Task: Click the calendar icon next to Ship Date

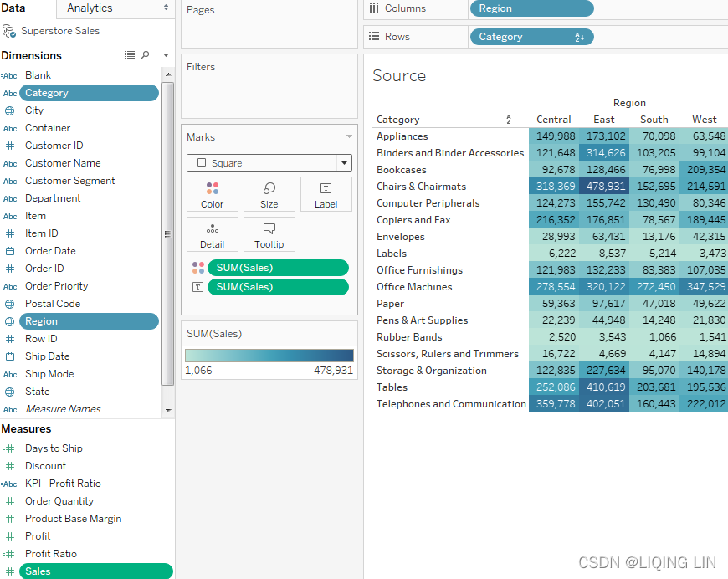Action: 10,356
